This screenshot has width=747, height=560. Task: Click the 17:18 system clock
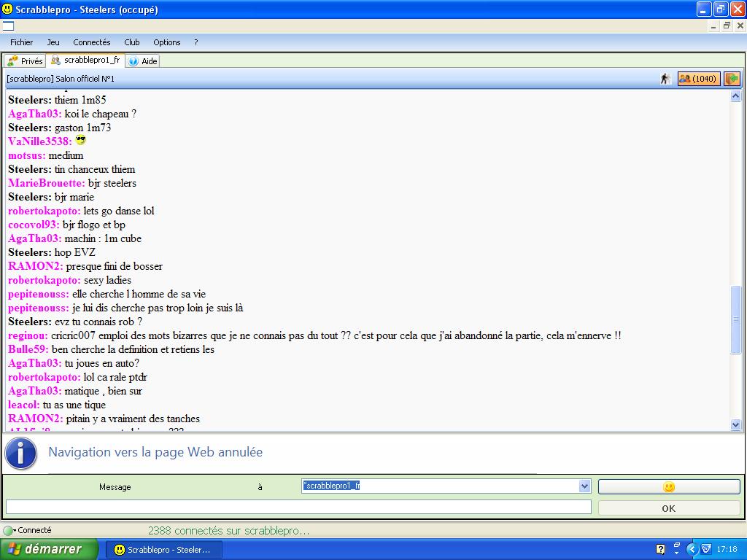click(727, 549)
